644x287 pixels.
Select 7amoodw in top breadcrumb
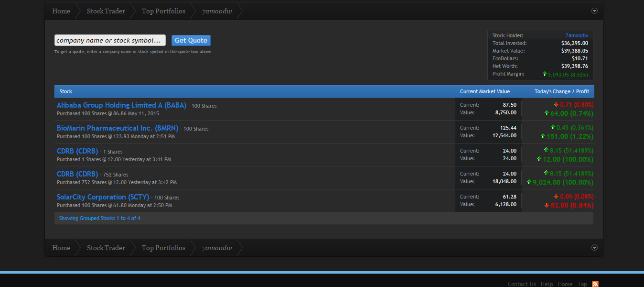[217, 11]
